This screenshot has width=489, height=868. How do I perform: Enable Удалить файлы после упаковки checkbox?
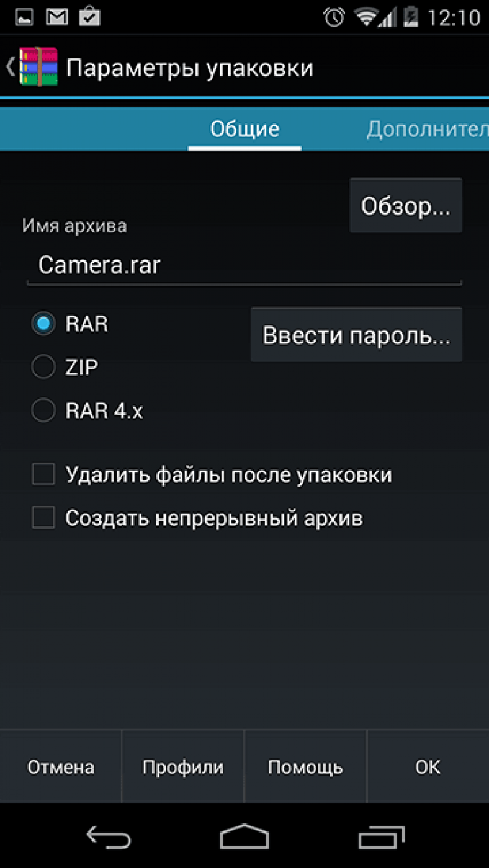coord(43,475)
